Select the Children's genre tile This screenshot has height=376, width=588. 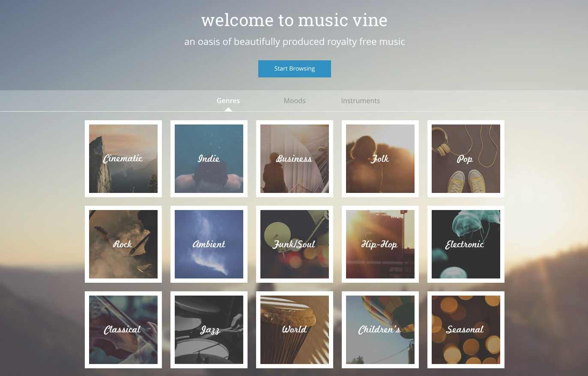coord(380,330)
